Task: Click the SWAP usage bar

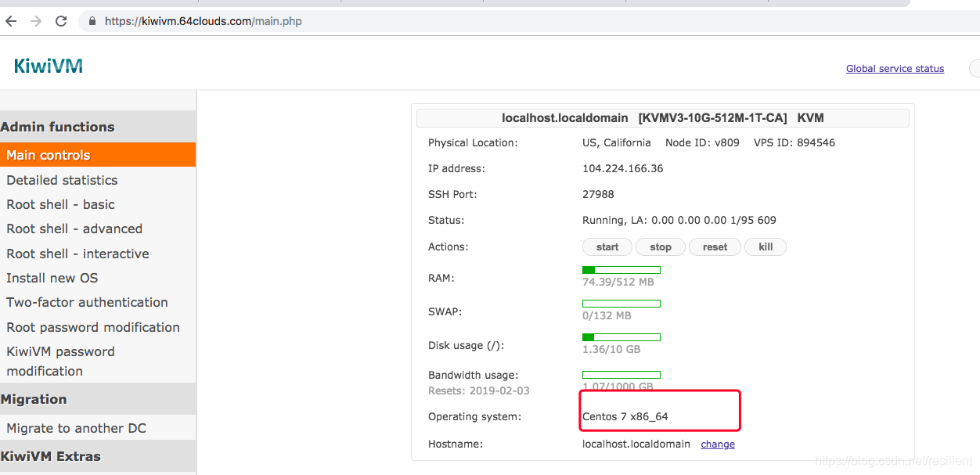Action: [622, 304]
